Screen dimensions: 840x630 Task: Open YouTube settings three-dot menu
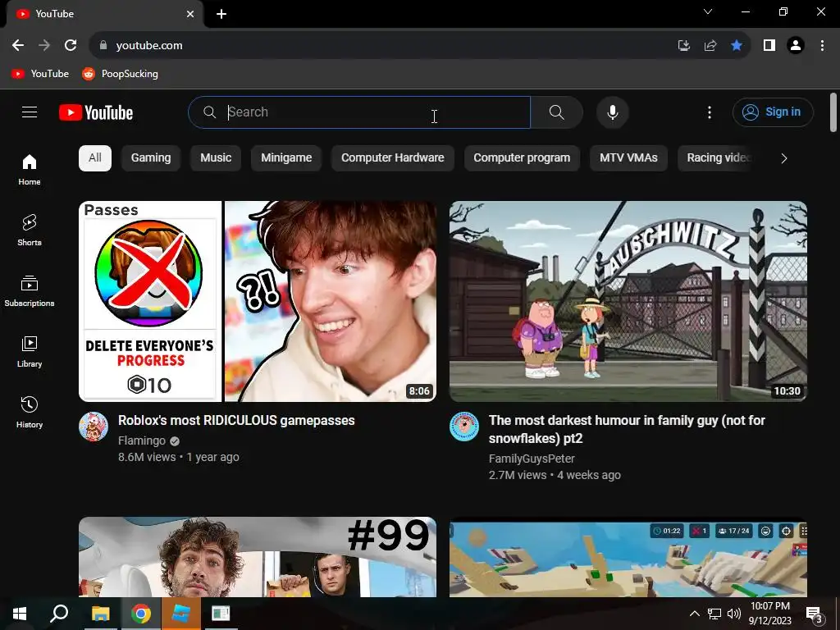710,112
